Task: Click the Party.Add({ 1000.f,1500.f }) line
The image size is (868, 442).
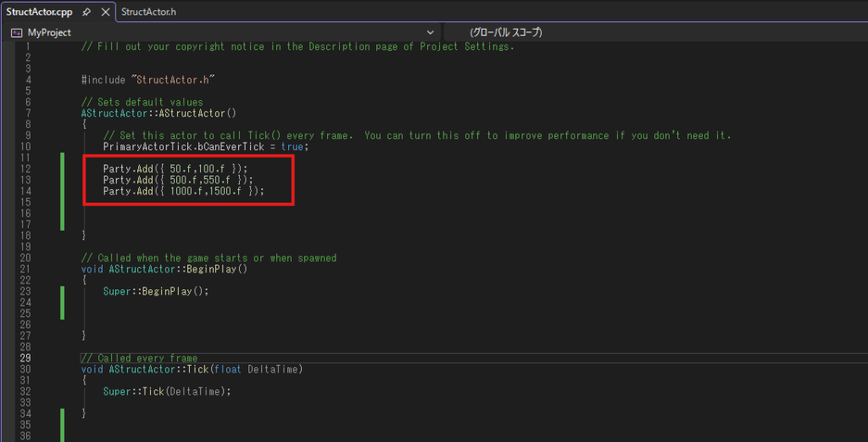Action: click(184, 192)
